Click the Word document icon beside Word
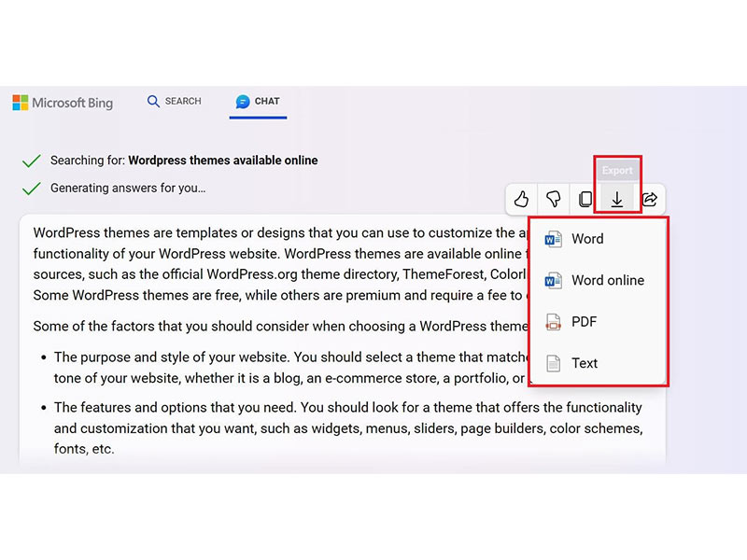Viewport: 747px width, 560px height. [x=553, y=239]
